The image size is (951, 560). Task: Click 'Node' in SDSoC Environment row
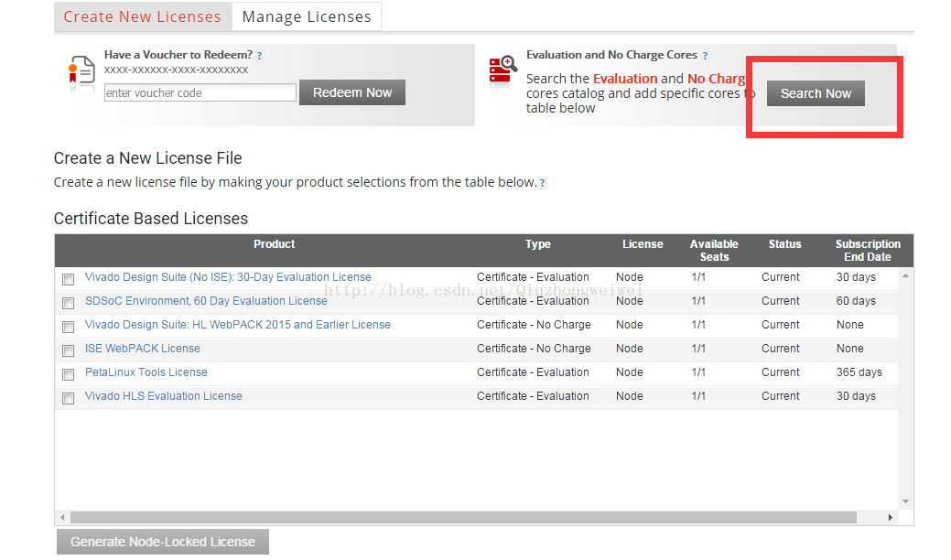[630, 301]
